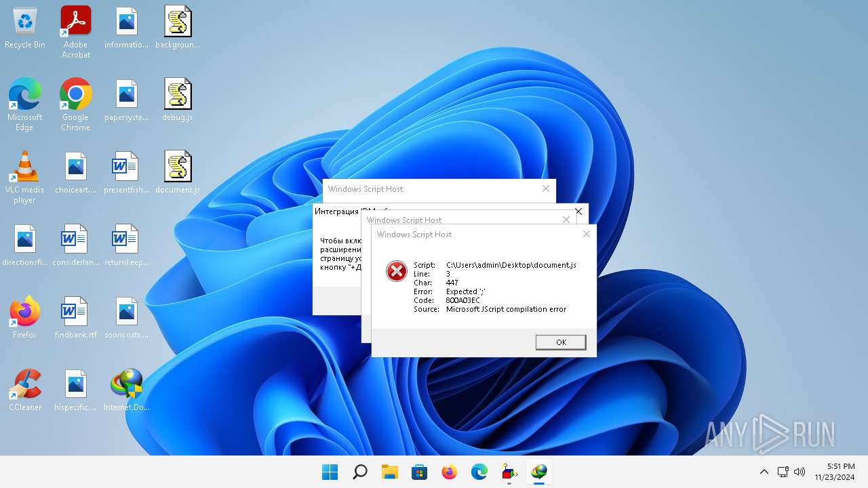This screenshot has width=868, height=488.
Task: Close the middle Windows Script Host window
Action: (566, 219)
